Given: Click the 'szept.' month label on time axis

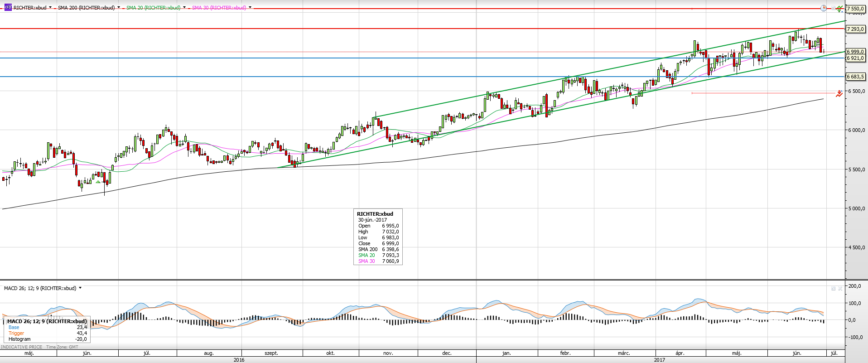Looking at the screenshot, I should click(271, 353).
